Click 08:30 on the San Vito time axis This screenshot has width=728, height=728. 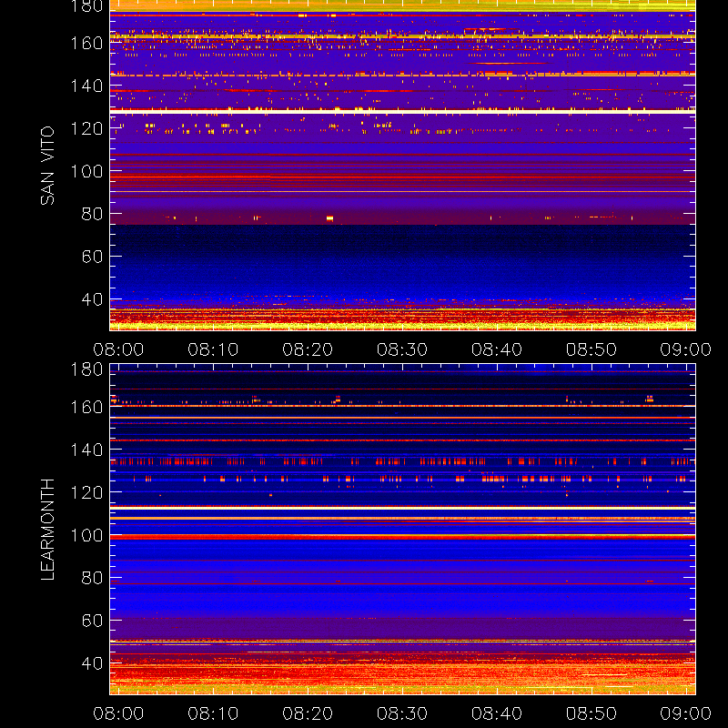[x=402, y=349]
